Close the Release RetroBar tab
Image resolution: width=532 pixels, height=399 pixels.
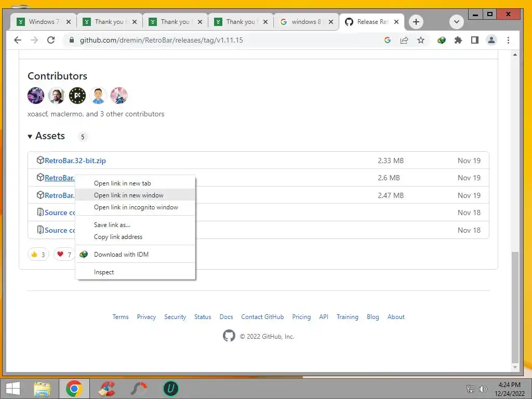[396, 22]
